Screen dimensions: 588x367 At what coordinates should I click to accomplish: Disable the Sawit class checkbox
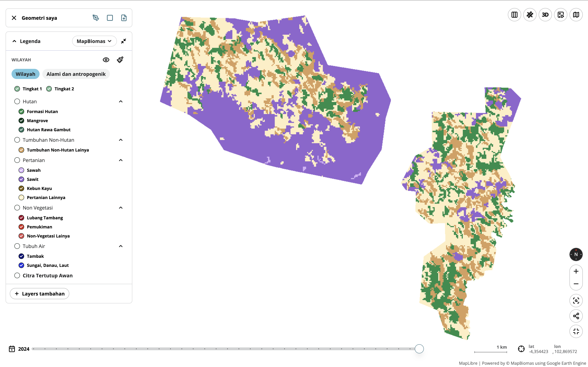tap(21, 179)
